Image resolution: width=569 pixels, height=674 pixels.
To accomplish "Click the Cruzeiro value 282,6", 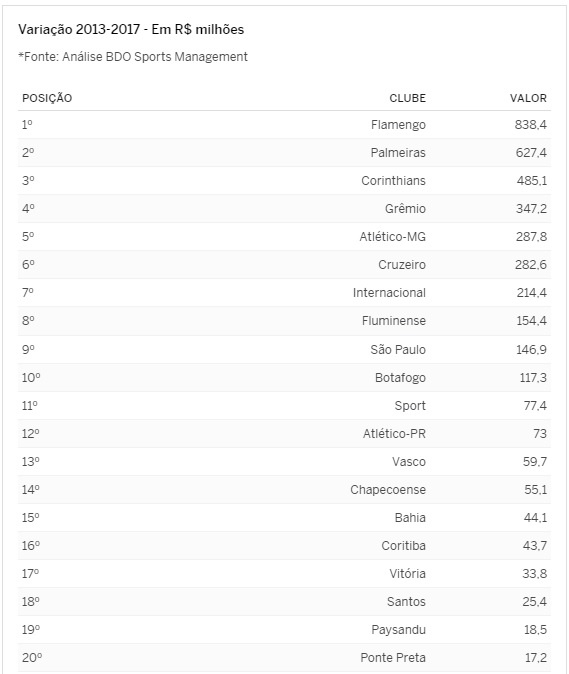I will [x=531, y=264].
